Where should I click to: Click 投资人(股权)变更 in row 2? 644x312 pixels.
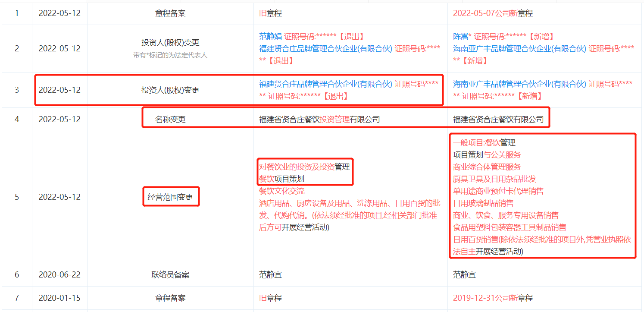[x=170, y=43]
